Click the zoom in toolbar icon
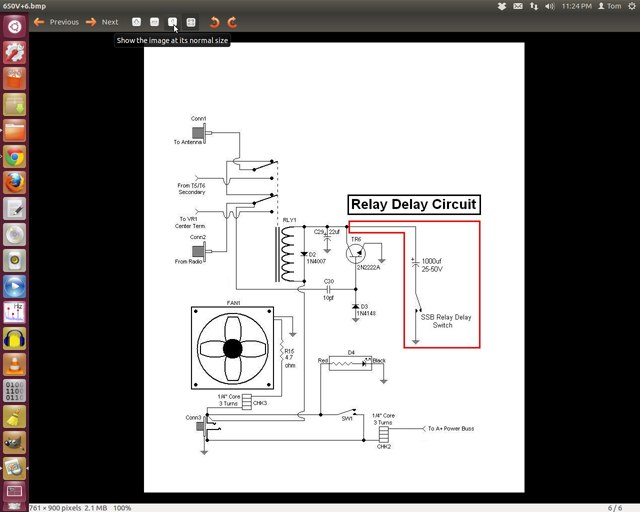This screenshot has height=512, width=640. tap(137, 21)
